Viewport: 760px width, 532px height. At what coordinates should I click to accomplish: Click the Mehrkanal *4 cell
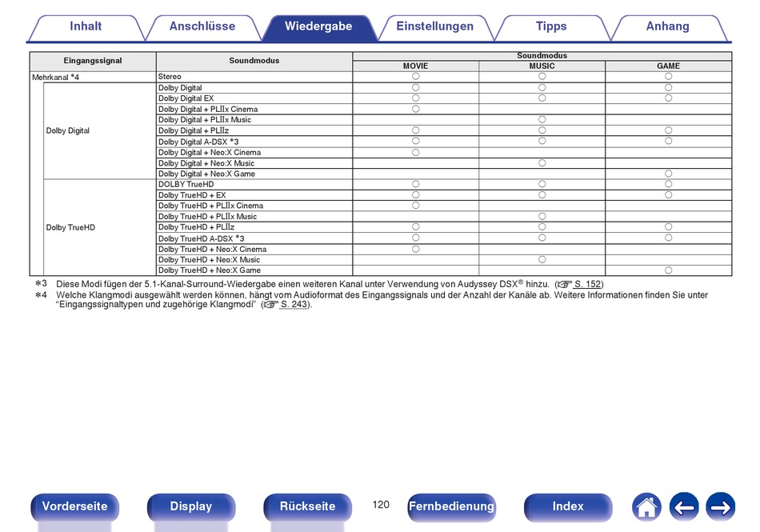click(x=56, y=77)
